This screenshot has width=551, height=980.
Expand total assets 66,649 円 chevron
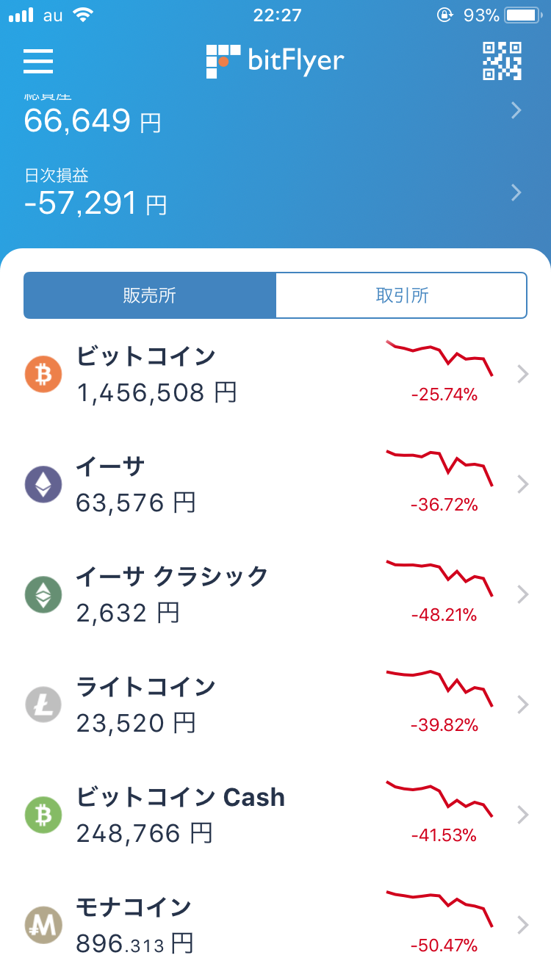click(516, 110)
